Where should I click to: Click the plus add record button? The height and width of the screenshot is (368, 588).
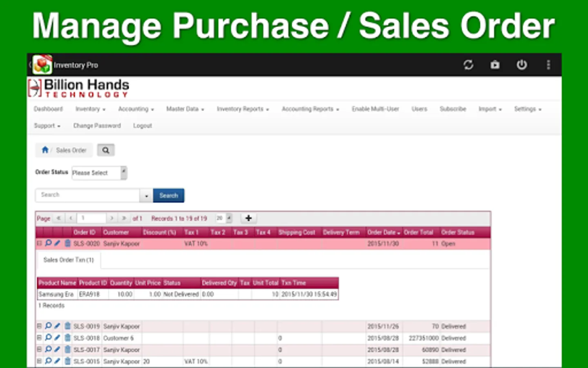[248, 218]
